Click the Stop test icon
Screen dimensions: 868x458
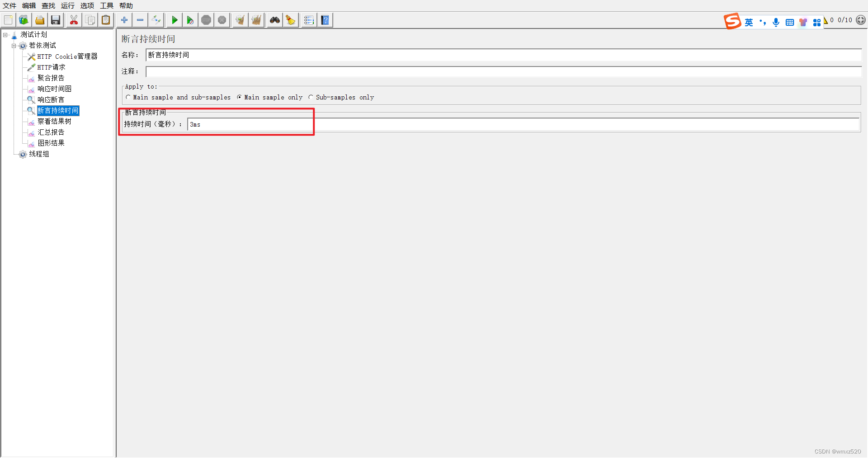coord(206,20)
